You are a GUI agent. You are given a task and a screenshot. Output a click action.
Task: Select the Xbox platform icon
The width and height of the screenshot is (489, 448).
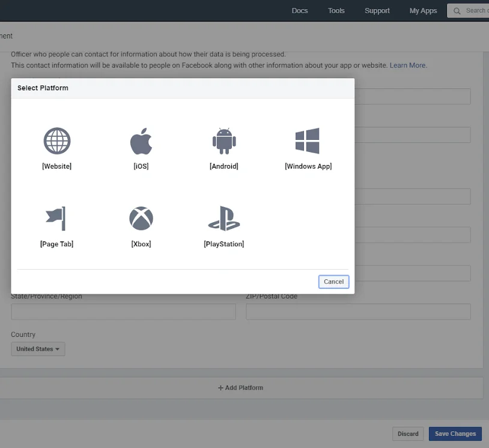coord(141,219)
